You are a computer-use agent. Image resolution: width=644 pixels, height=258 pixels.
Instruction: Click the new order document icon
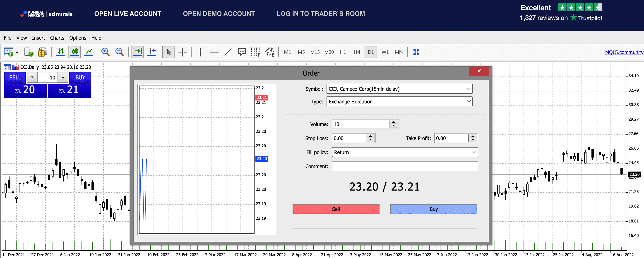tap(29, 52)
